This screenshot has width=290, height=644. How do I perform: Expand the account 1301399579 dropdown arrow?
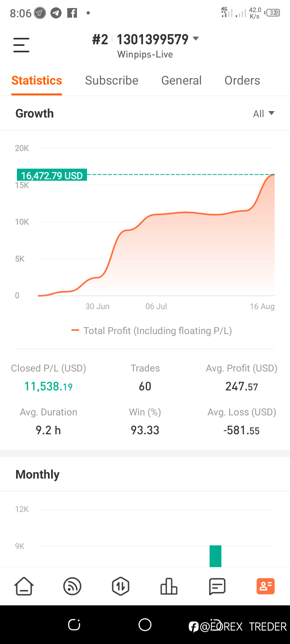pos(196,39)
